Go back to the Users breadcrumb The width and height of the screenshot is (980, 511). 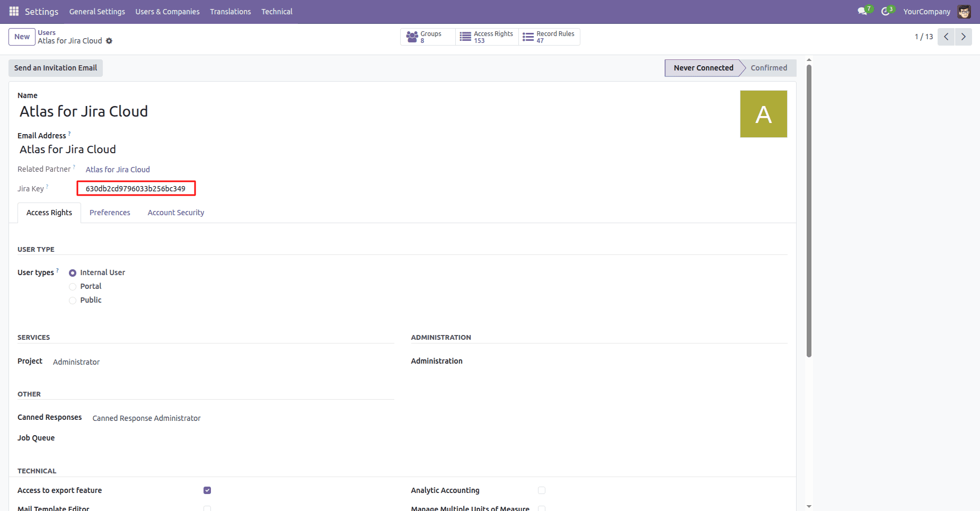point(47,33)
